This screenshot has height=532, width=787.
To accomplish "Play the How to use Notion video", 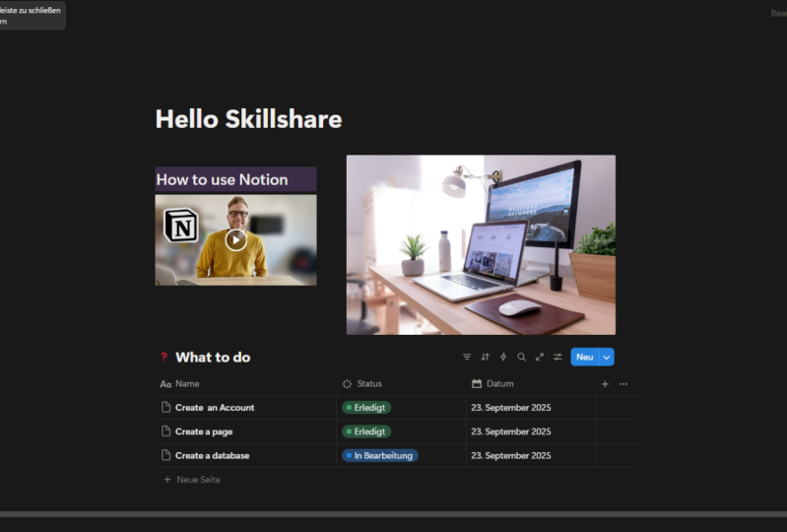I will pyautogui.click(x=235, y=240).
